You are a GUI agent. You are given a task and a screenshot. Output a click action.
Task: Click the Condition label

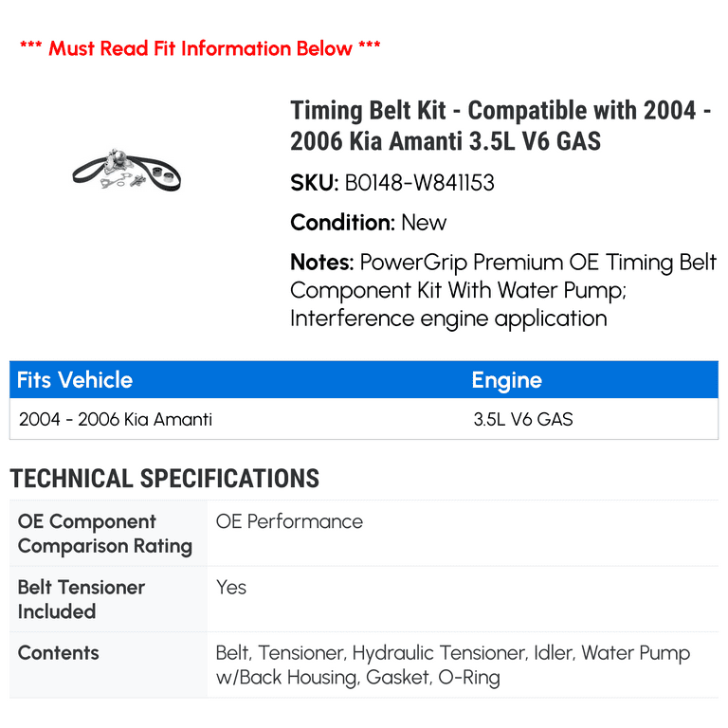[x=342, y=223]
